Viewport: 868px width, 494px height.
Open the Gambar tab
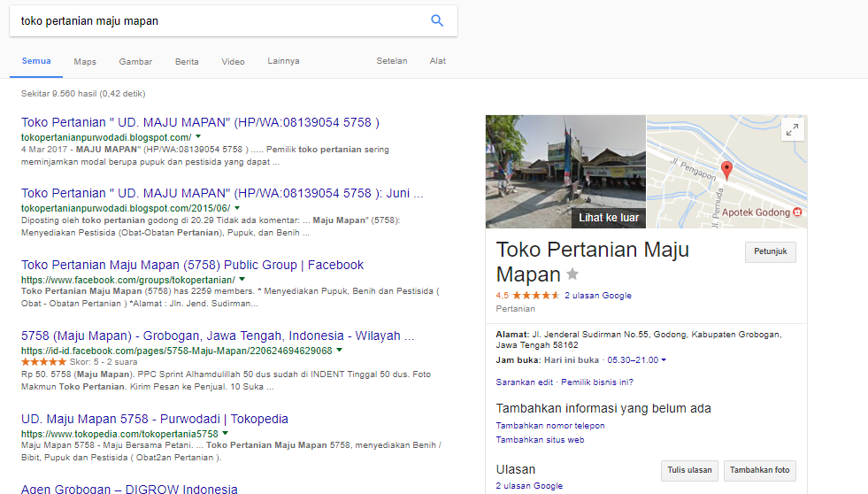pyautogui.click(x=135, y=61)
